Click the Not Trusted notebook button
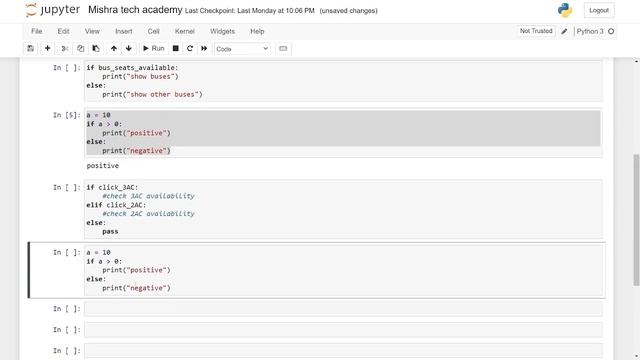Image resolution: width=640 pixels, height=360 pixels. point(536,31)
